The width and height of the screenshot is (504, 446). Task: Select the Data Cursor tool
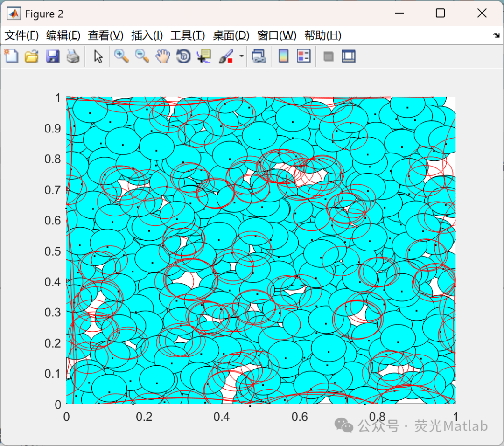tap(204, 56)
